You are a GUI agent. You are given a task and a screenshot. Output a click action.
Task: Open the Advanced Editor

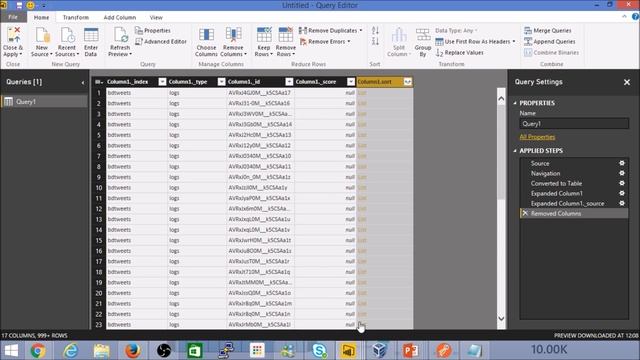tap(161, 42)
